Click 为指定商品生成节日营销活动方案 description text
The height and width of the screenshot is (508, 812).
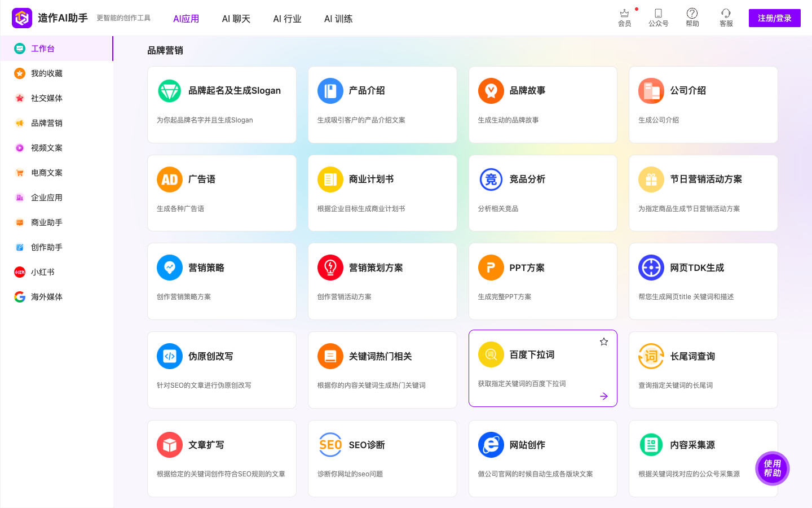click(689, 209)
